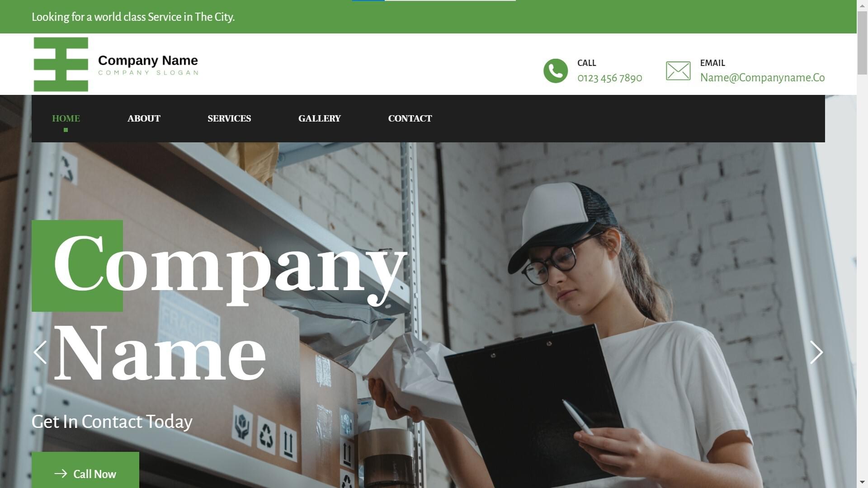Click the Get In Contact Today text
The image size is (868, 488).
[x=112, y=422]
